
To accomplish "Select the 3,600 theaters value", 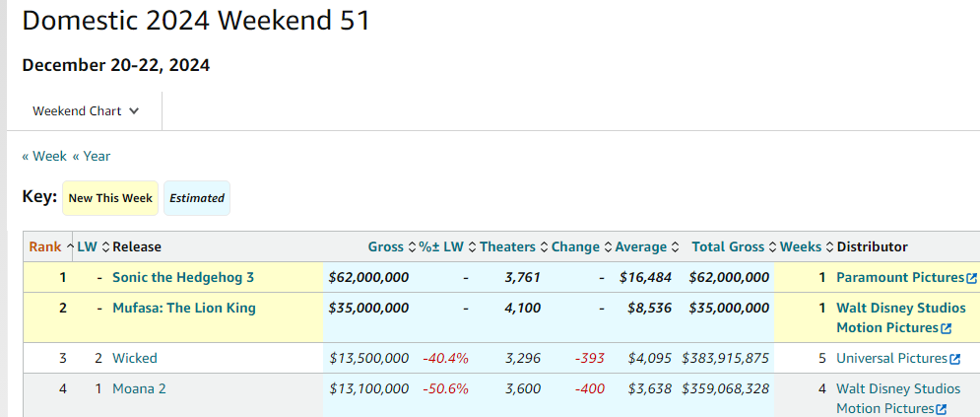I will [522, 388].
